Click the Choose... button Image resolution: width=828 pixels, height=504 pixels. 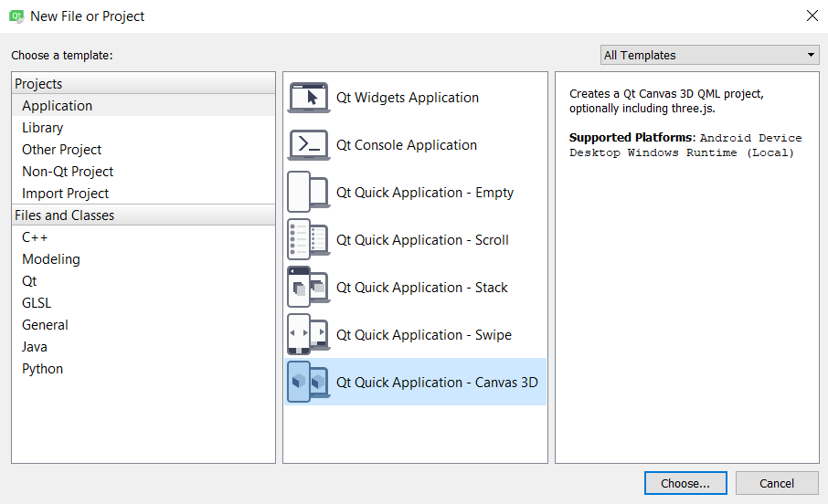pos(685,483)
